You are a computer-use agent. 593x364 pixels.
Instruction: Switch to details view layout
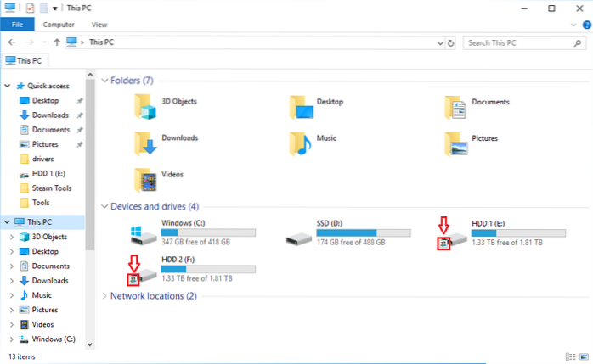click(x=568, y=356)
